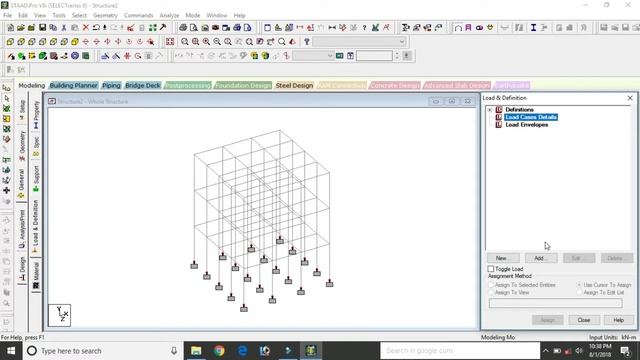This screenshot has width=640, height=360.
Task: Tick the Toggle Load checkbox
Action: click(x=491, y=269)
